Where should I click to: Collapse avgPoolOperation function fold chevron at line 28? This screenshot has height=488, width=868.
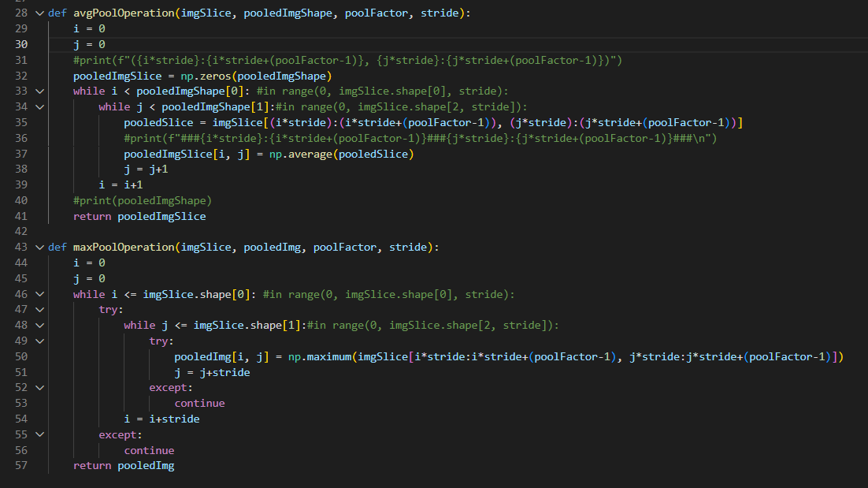coord(40,13)
